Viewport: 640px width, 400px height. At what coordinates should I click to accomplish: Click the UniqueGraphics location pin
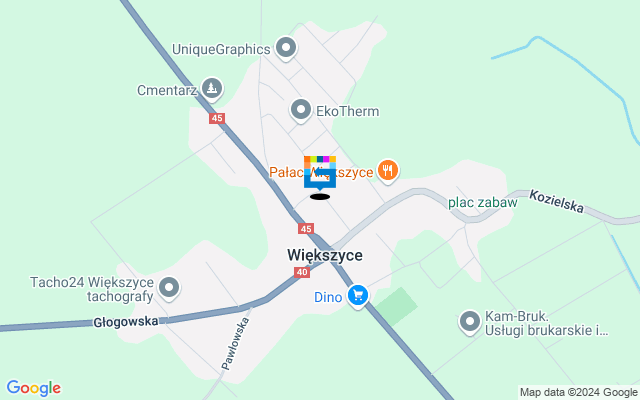[286, 48]
